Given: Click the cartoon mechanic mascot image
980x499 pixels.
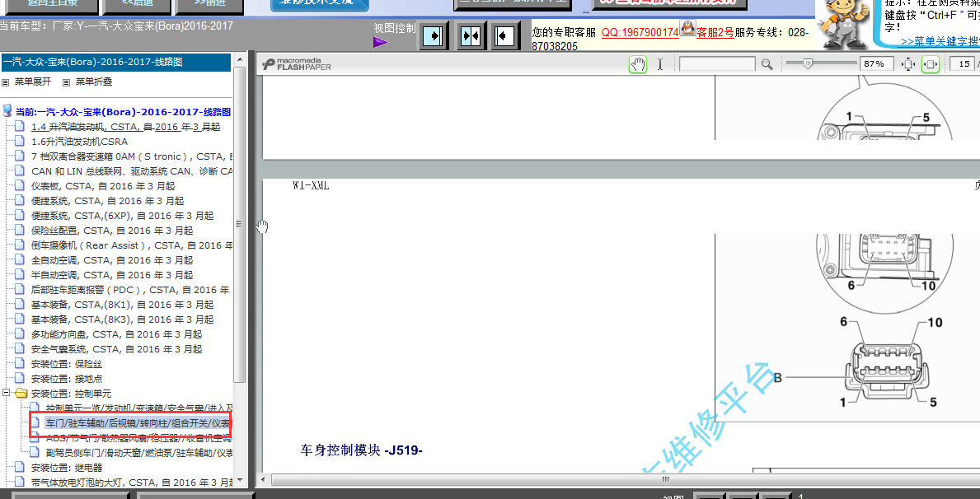Looking at the screenshot, I should tap(845, 24).
